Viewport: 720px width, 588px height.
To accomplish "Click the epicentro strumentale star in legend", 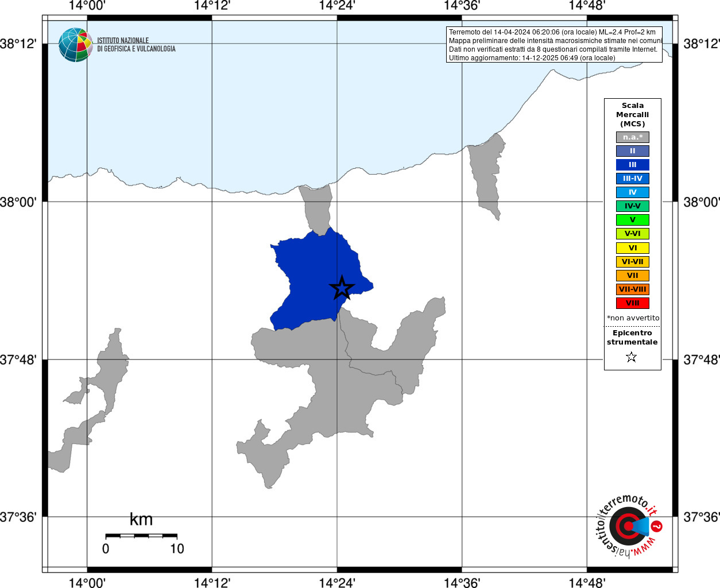I will click(632, 357).
